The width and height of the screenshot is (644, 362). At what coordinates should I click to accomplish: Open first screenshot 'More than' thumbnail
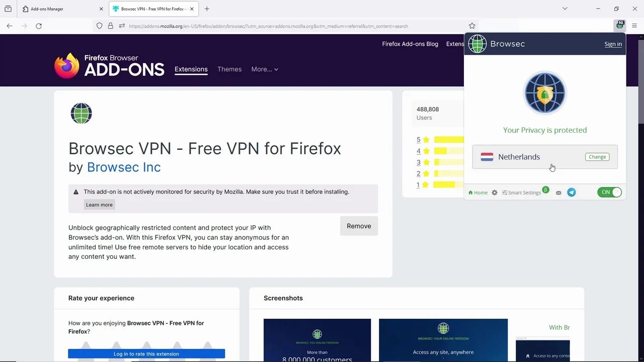pos(317,340)
